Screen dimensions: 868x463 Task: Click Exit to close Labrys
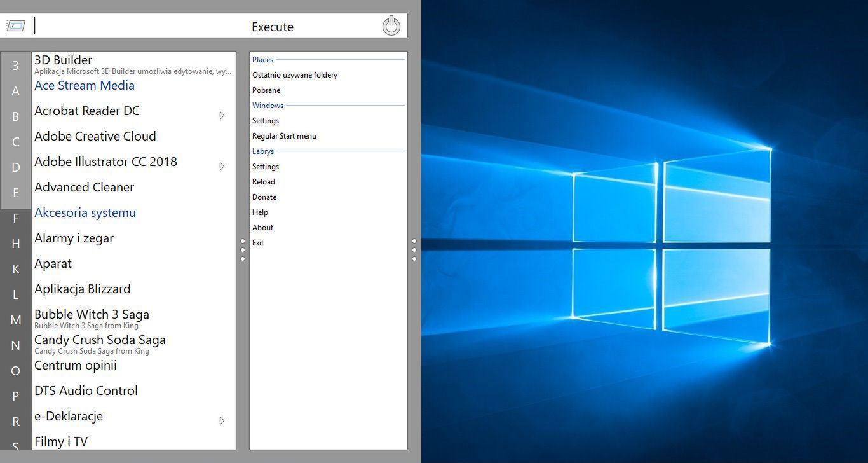(x=258, y=243)
